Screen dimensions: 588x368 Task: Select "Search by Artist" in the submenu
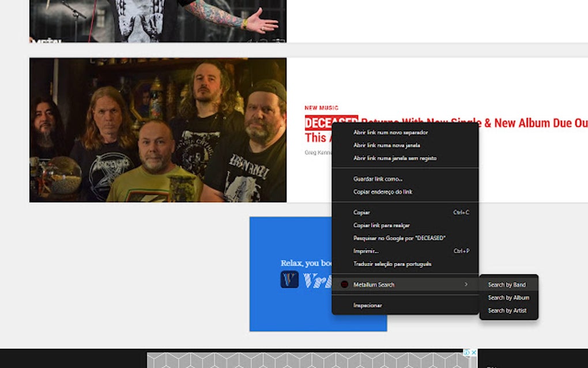point(507,310)
